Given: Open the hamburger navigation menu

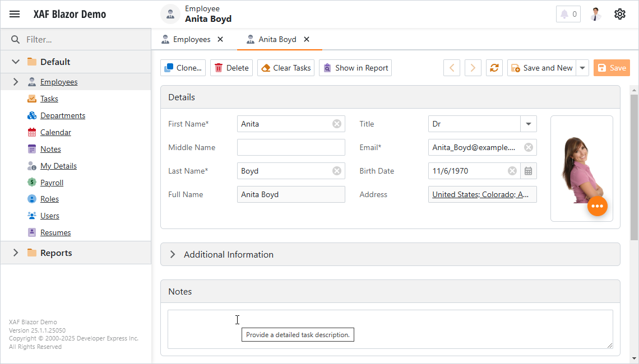Looking at the screenshot, I should point(15,15).
